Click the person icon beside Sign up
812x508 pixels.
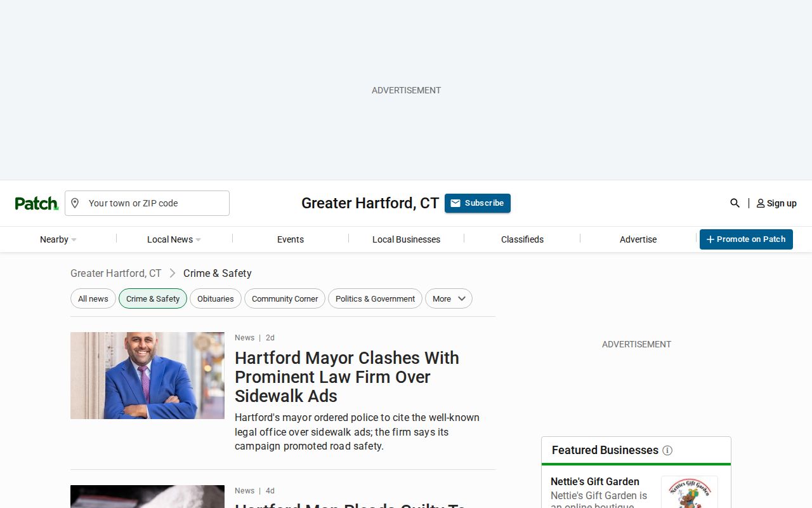761,204
